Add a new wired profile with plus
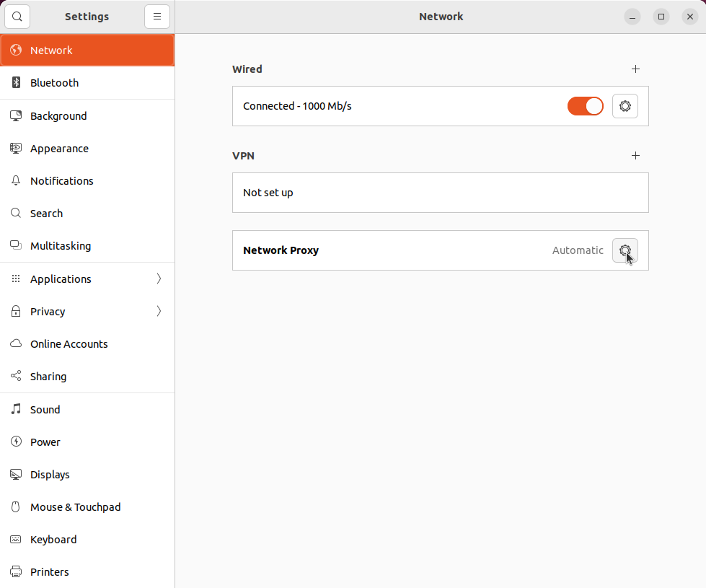Viewport: 706px width, 588px height. click(635, 69)
